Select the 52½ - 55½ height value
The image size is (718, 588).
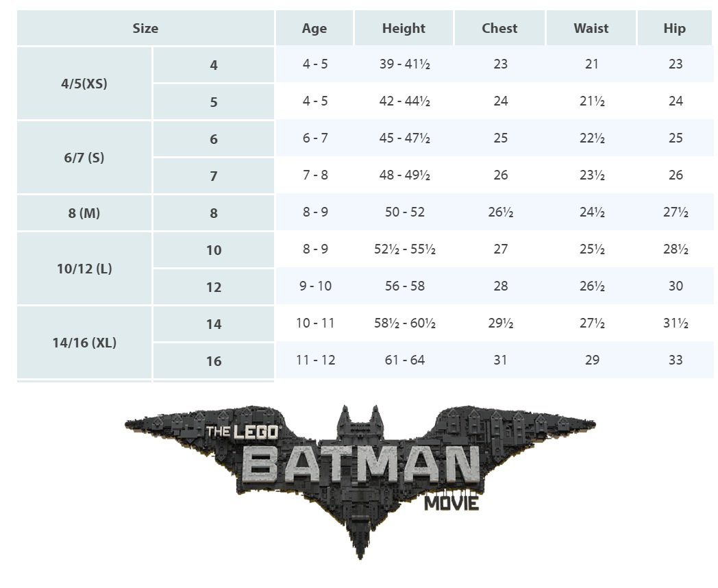click(405, 249)
